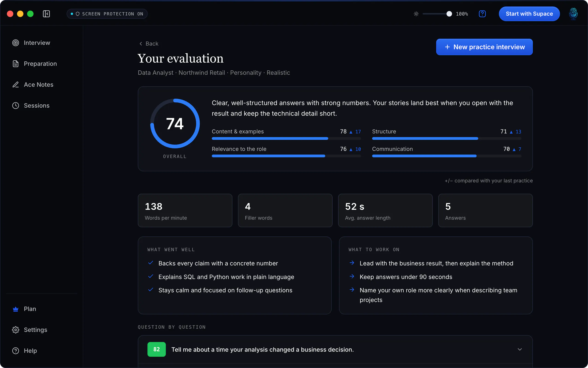Click the Answers count card
The width and height of the screenshot is (588, 368).
click(x=486, y=210)
